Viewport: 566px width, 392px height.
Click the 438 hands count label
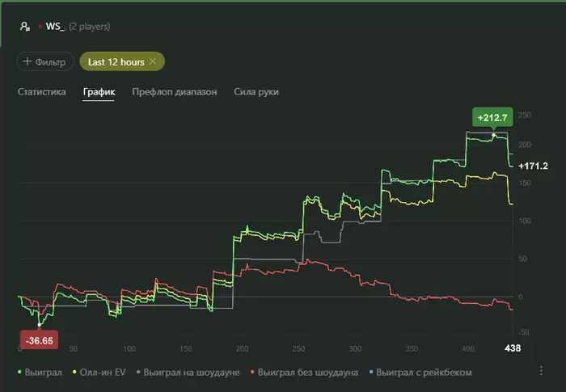point(513,348)
